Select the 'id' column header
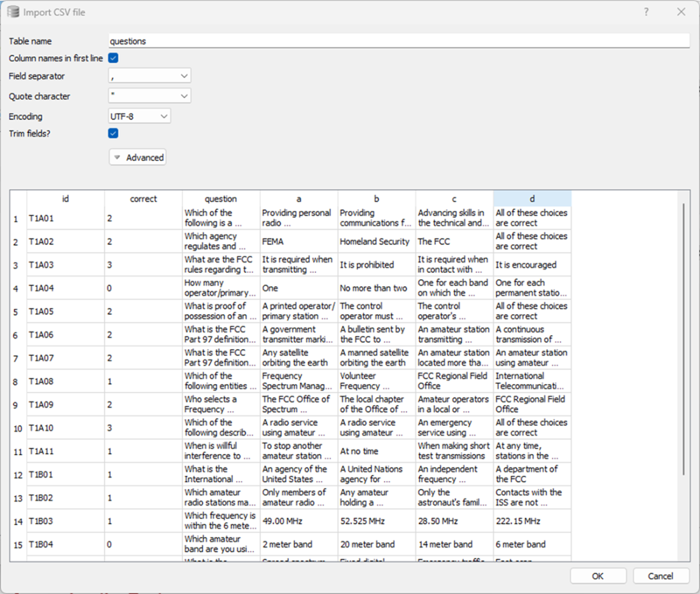 click(66, 199)
